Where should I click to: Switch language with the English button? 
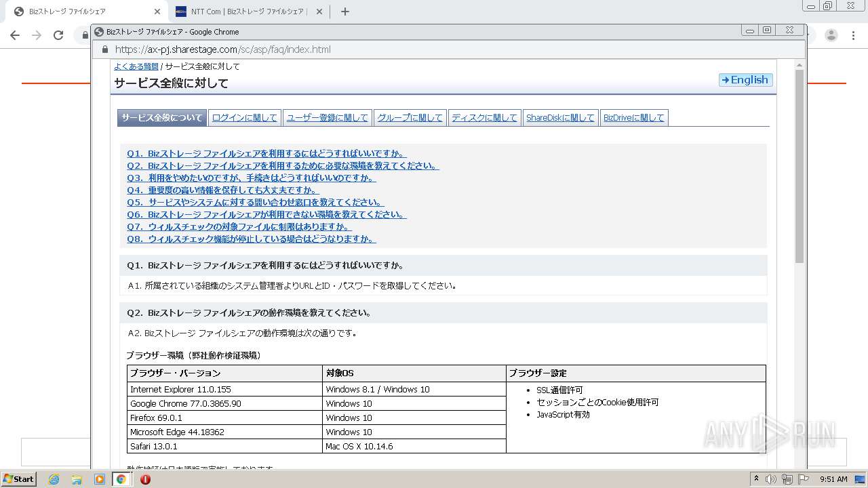point(745,80)
